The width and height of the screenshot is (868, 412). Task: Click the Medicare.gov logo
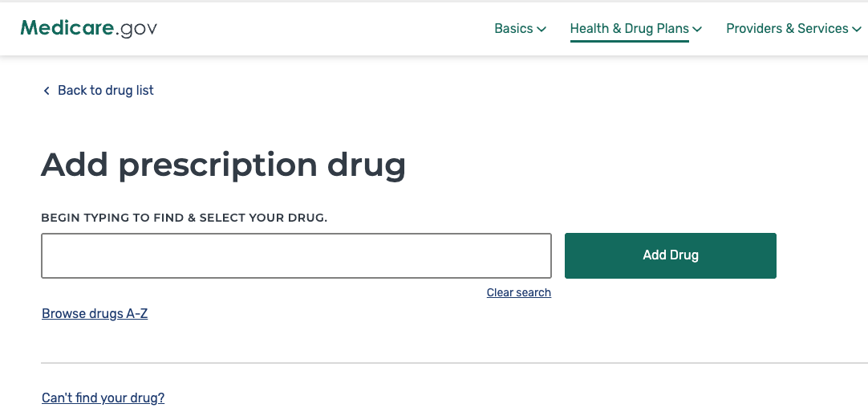89,28
